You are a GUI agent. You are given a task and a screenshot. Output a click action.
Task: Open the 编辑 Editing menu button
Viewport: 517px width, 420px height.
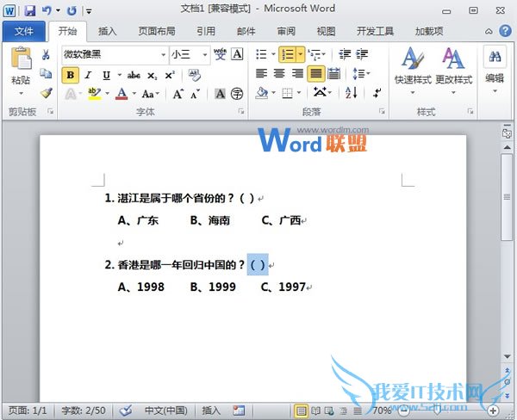pyautogui.click(x=495, y=71)
